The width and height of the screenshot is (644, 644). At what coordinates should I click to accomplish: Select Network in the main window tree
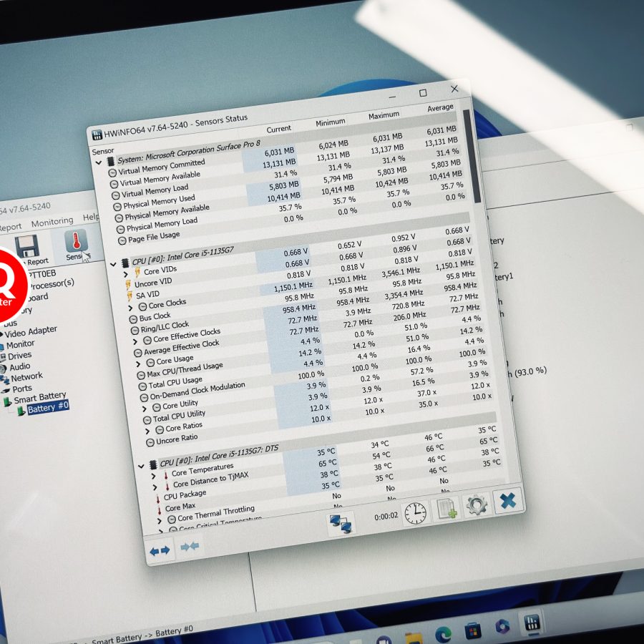coord(26,377)
